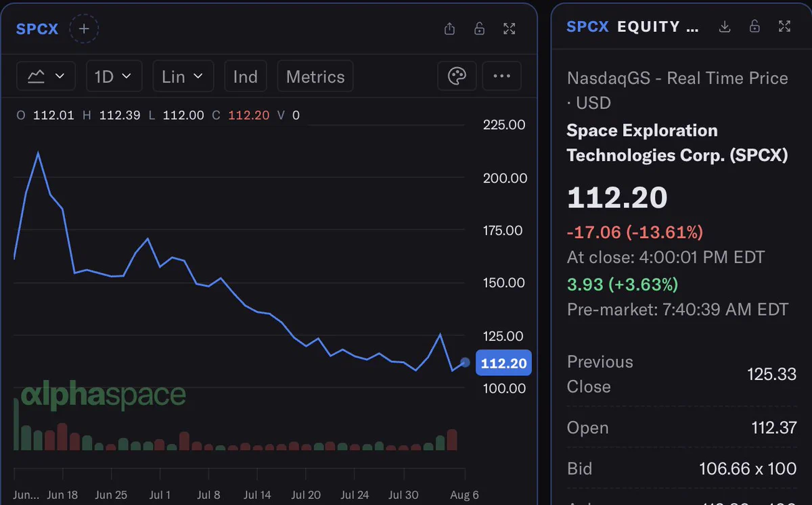Click the Pre-market: 7:40:39 AM EDT text

(x=677, y=310)
